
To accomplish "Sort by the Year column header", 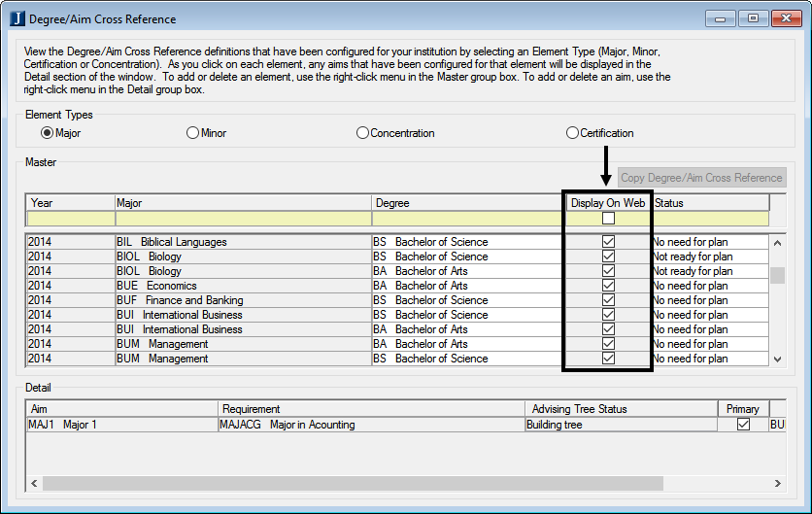I will click(x=70, y=203).
